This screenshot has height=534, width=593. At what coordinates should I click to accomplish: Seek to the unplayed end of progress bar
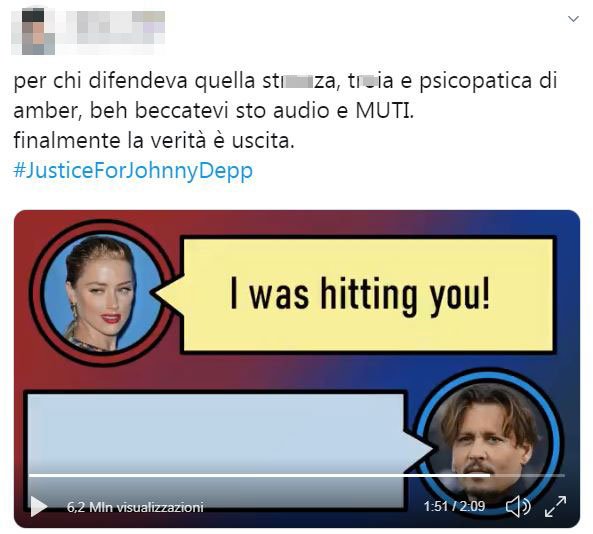tap(528, 475)
